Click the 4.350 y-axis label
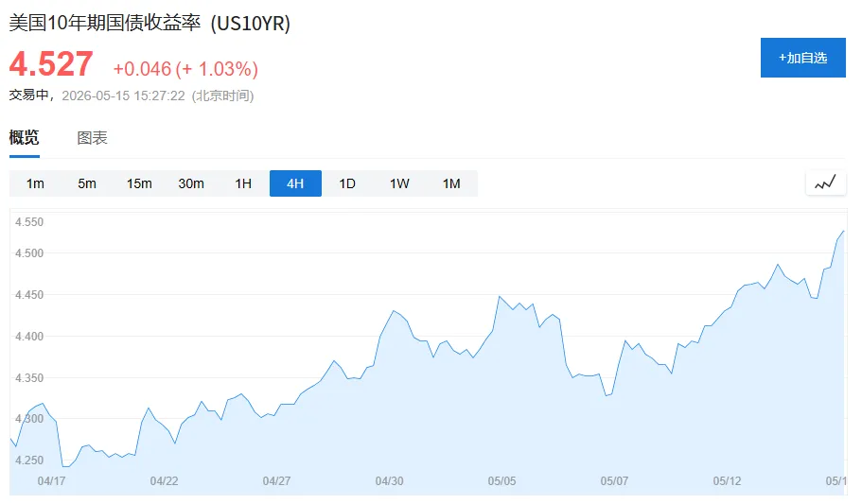The height and width of the screenshot is (504, 862). tap(29, 378)
